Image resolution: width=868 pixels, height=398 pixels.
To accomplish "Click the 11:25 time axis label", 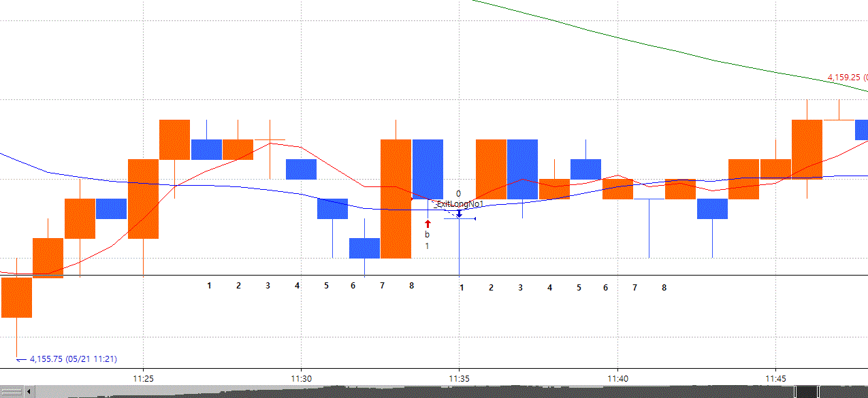I will (143, 378).
